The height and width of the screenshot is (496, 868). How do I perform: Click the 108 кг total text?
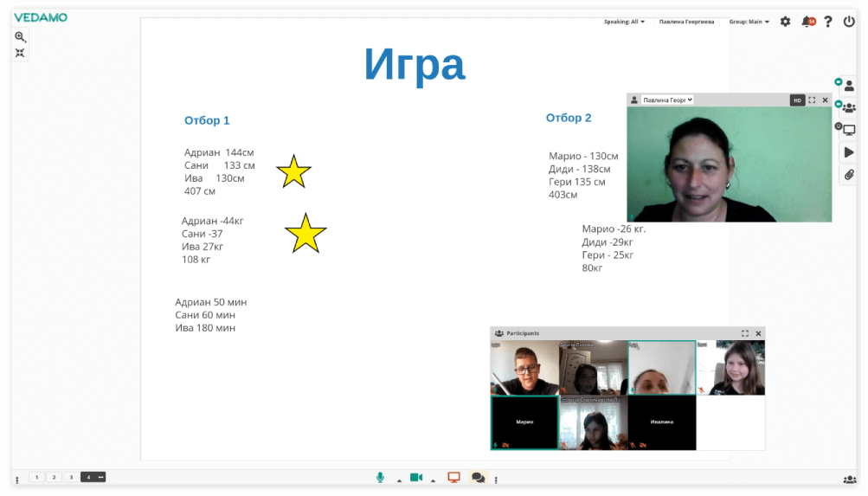coord(196,259)
